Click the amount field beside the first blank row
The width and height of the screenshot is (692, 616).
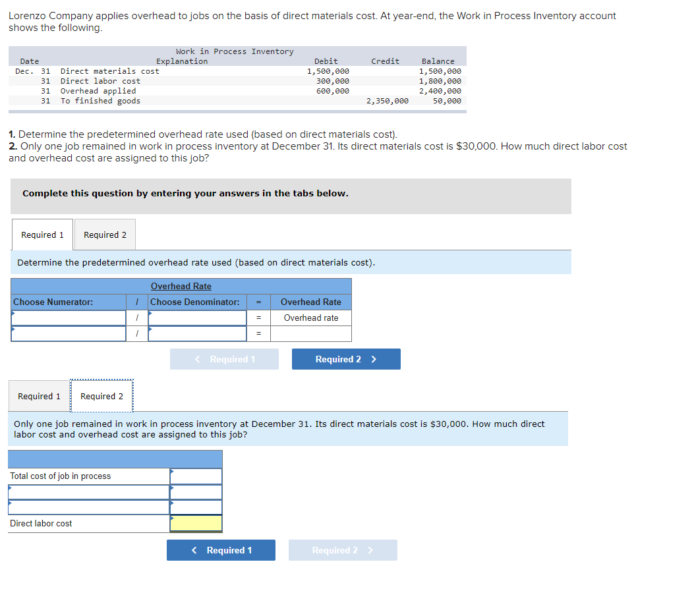click(196, 491)
